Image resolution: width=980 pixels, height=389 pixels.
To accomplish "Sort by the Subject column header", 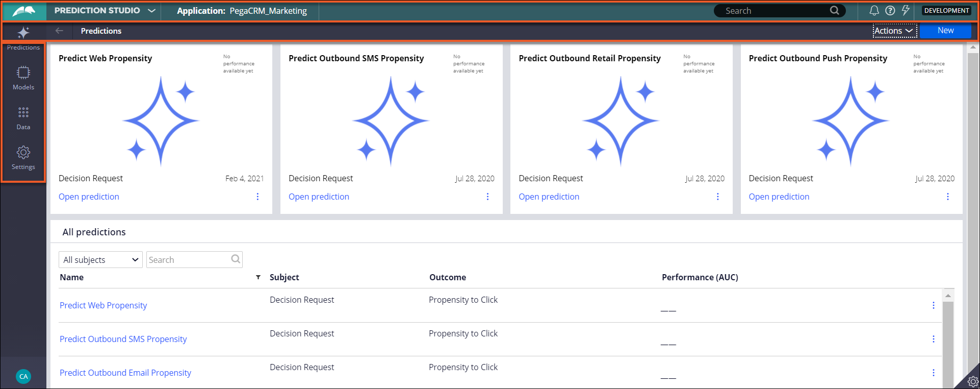I will pyautogui.click(x=284, y=277).
